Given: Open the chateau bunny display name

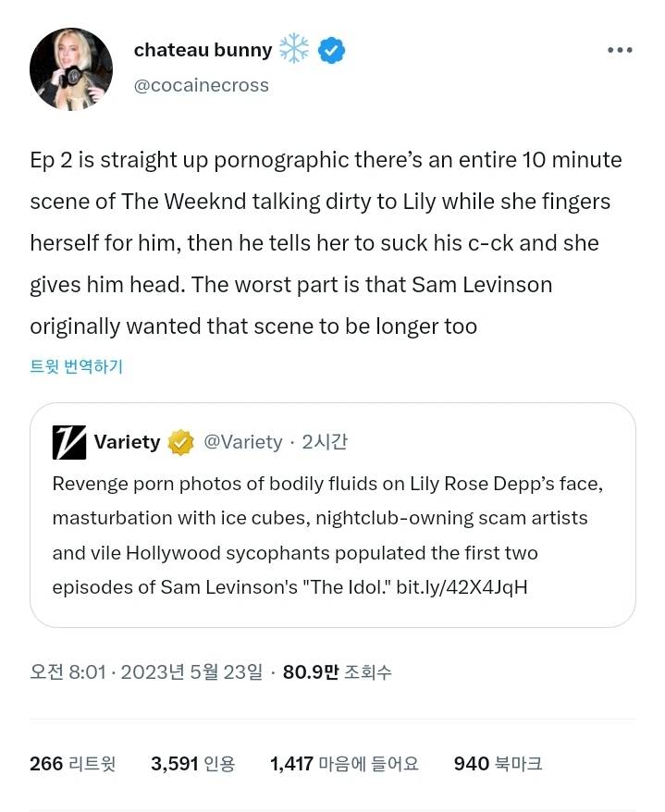Looking at the screenshot, I should pos(203,50).
